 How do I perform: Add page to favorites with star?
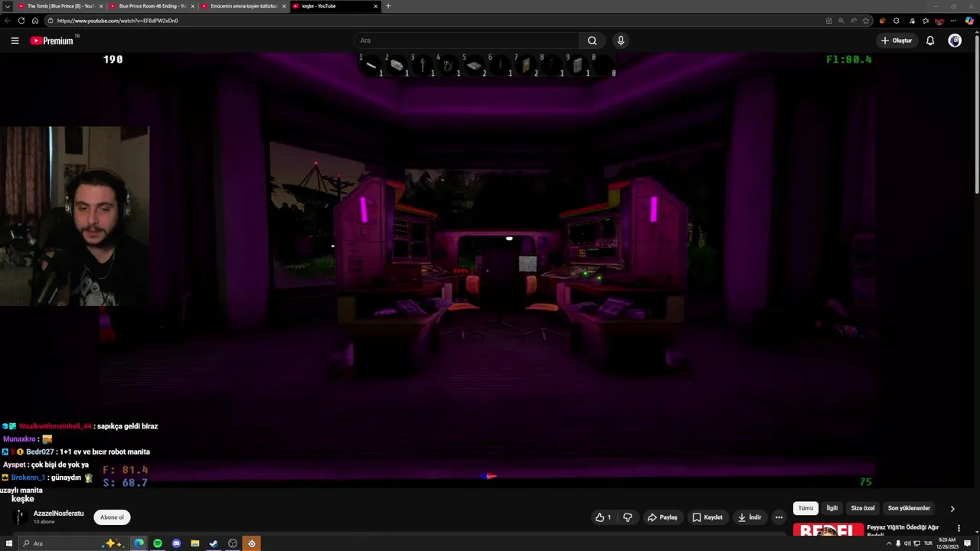(866, 21)
